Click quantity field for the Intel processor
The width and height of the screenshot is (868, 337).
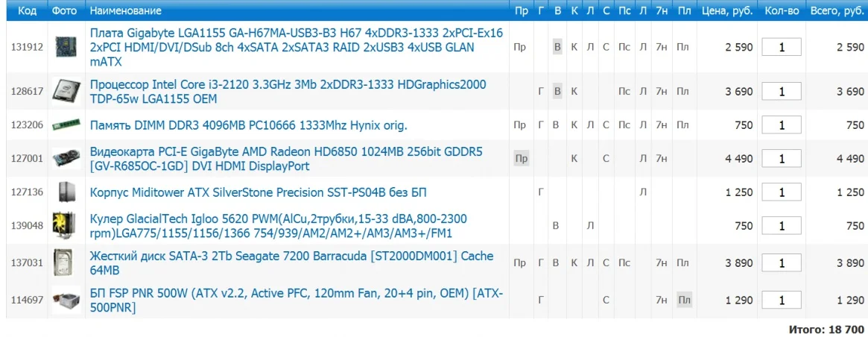[782, 92]
